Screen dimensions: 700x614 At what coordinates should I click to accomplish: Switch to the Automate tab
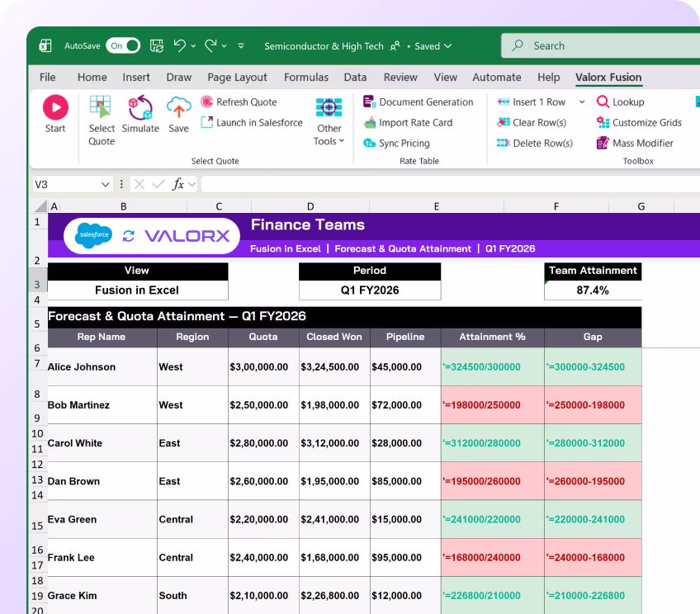coord(497,78)
